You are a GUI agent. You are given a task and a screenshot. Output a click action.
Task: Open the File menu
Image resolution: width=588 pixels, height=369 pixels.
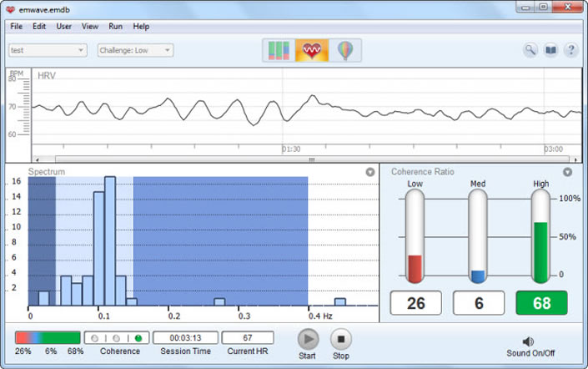tap(17, 26)
